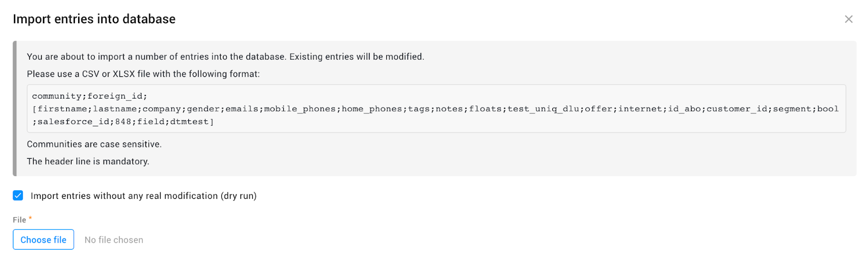Click "mobile_phones" in the format sample

click(x=300, y=109)
